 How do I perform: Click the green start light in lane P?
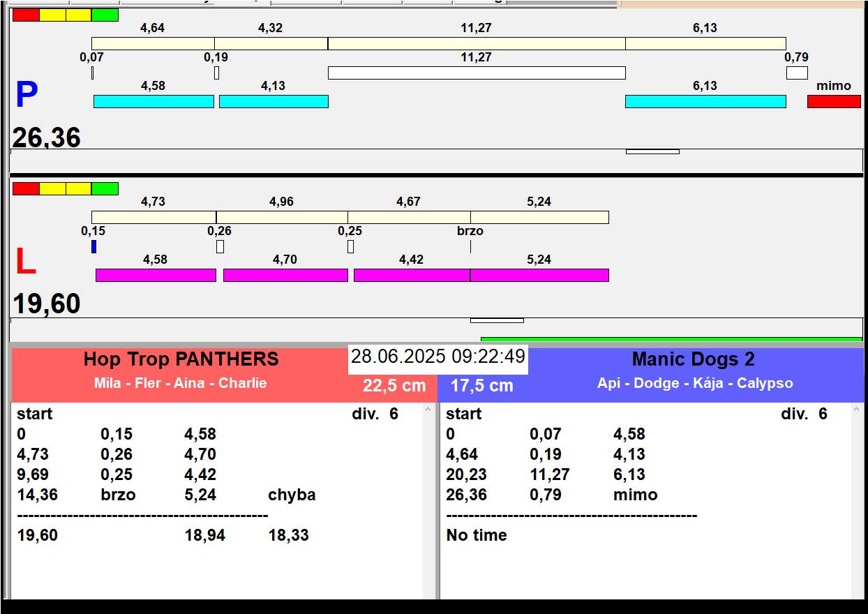pos(105,15)
